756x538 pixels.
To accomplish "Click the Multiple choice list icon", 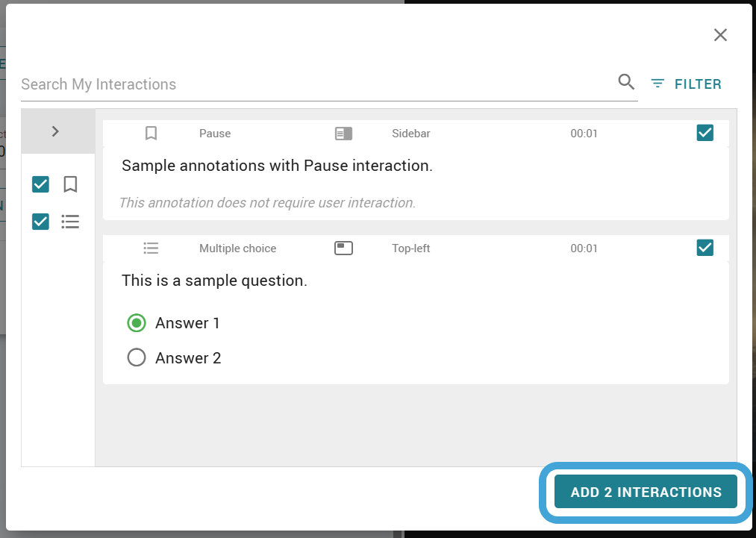I will pyautogui.click(x=151, y=248).
